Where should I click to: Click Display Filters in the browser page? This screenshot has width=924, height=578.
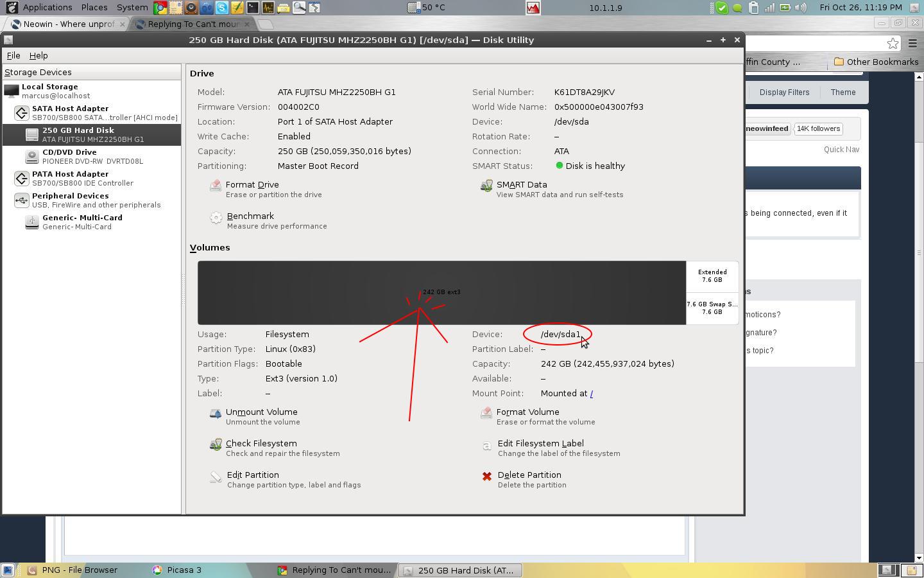[784, 92]
